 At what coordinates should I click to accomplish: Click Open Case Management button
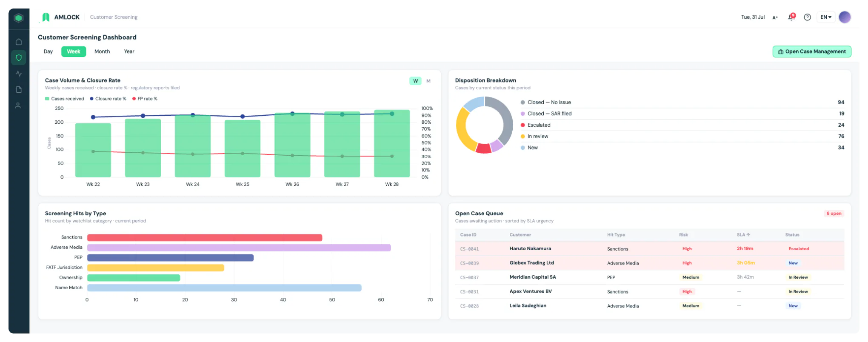[812, 51]
